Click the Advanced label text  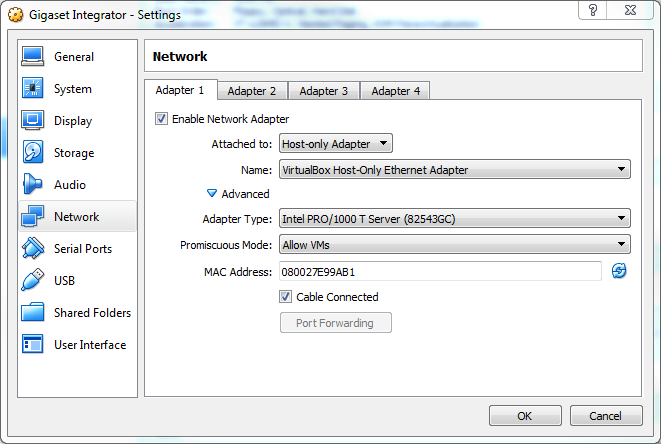(245, 194)
